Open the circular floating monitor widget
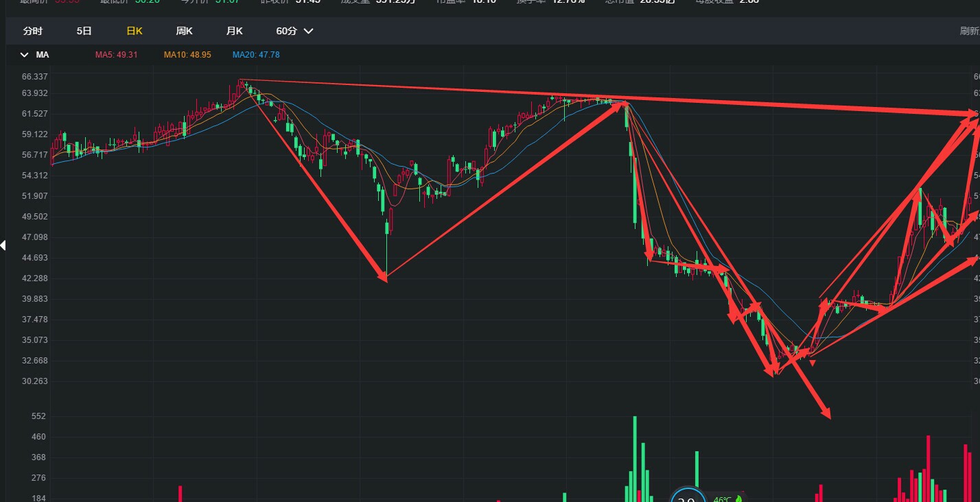 pos(688,496)
